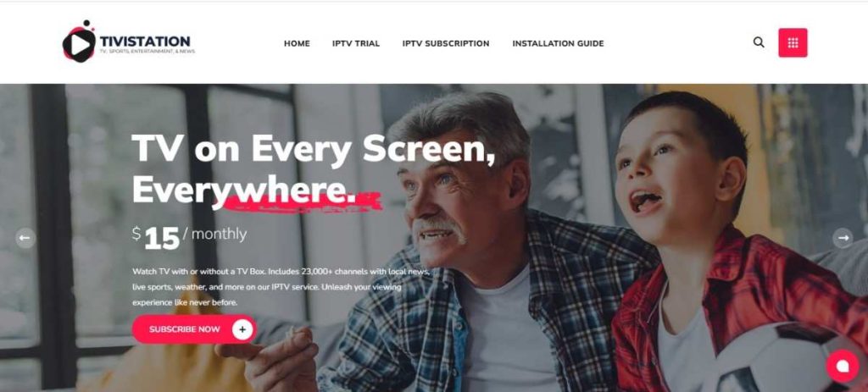Click the $15 monthly price text

tap(189, 236)
